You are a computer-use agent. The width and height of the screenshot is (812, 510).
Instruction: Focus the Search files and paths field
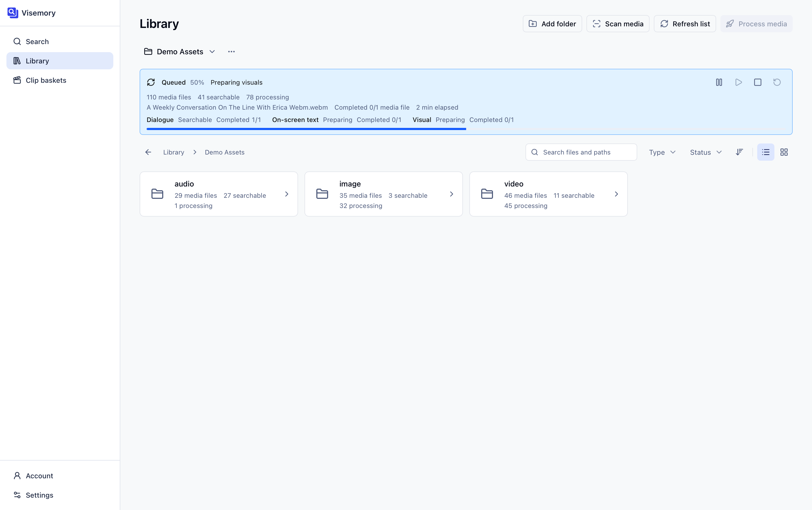[x=581, y=152]
